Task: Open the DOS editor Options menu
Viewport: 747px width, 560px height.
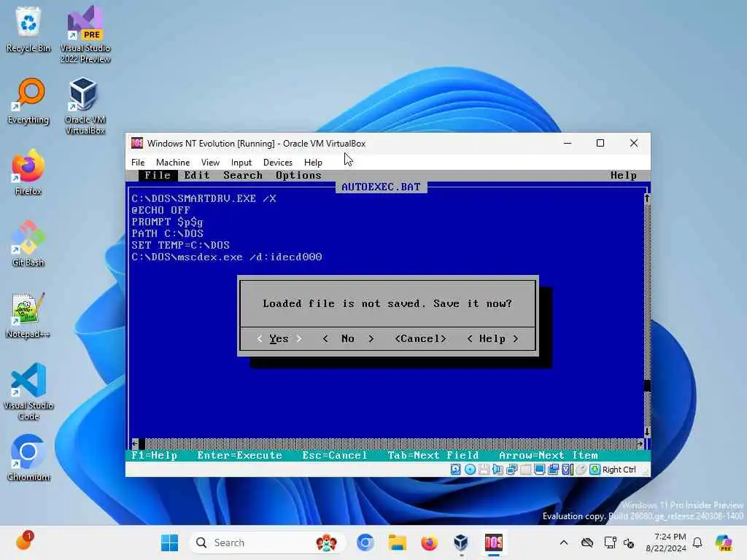Action: 298,175
